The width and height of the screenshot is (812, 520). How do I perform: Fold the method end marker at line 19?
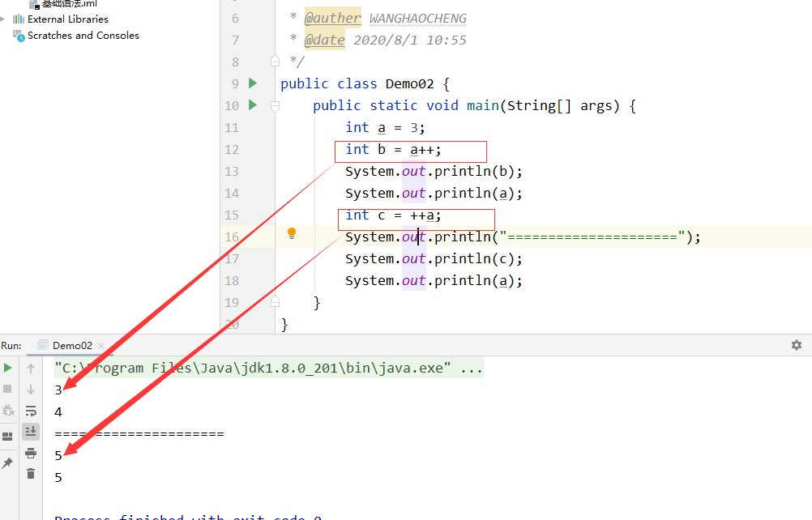pos(275,301)
